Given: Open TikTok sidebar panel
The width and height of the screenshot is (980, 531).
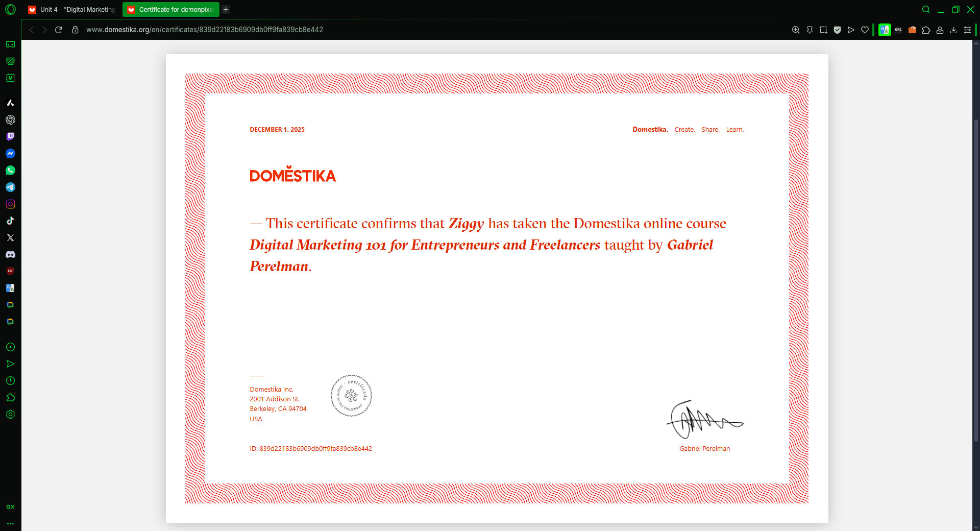Looking at the screenshot, I should 10,221.
